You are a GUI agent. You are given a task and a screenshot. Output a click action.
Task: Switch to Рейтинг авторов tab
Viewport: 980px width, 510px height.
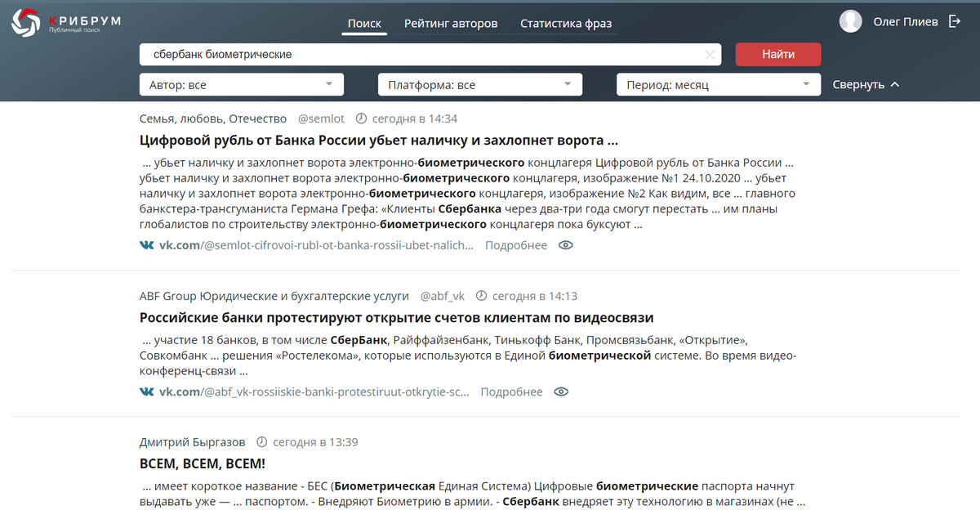[x=451, y=23]
